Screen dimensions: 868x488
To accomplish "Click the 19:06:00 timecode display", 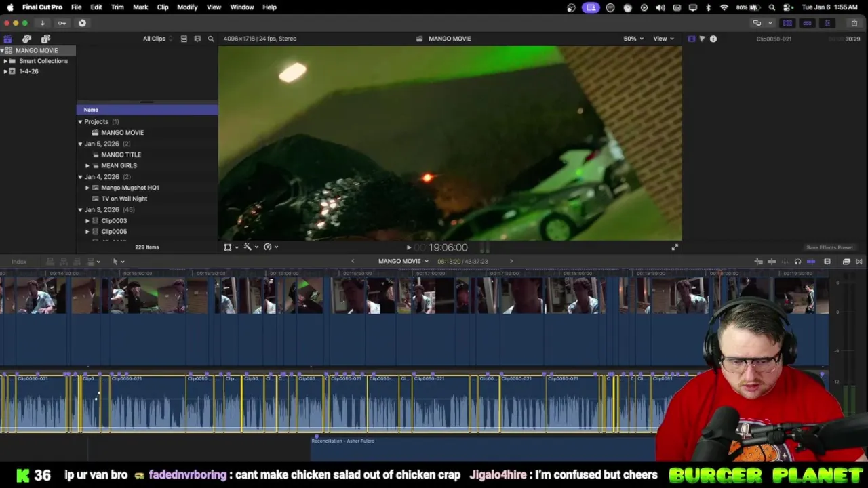I will [x=448, y=248].
